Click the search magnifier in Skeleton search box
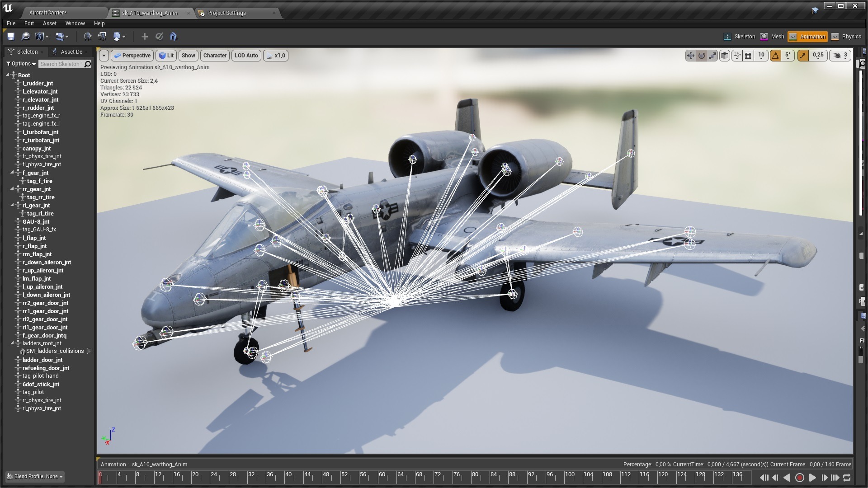This screenshot has height=488, width=868. tap(88, 64)
